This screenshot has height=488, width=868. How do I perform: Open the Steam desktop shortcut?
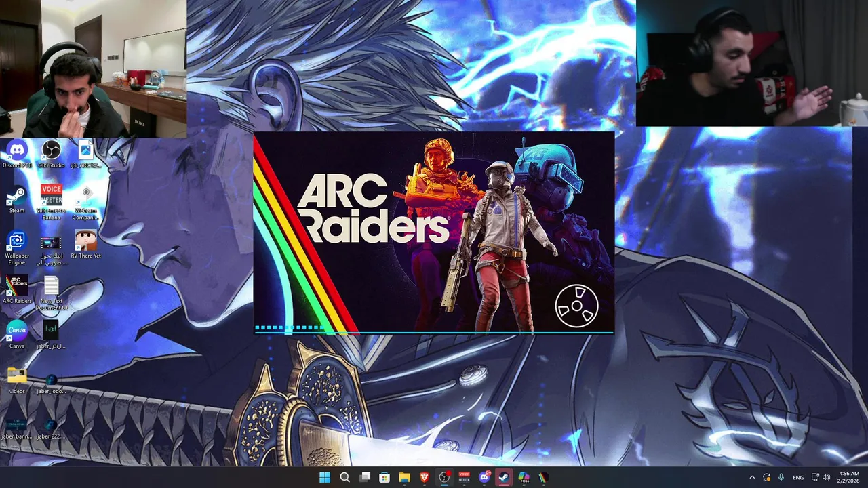17,199
